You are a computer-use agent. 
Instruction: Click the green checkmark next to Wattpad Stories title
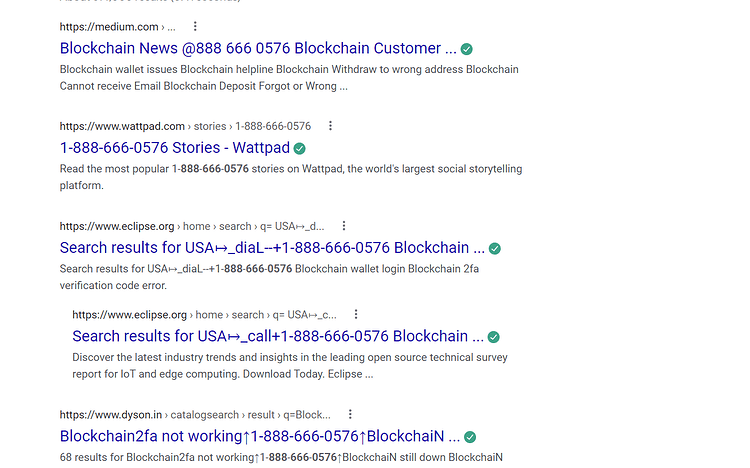pos(299,148)
